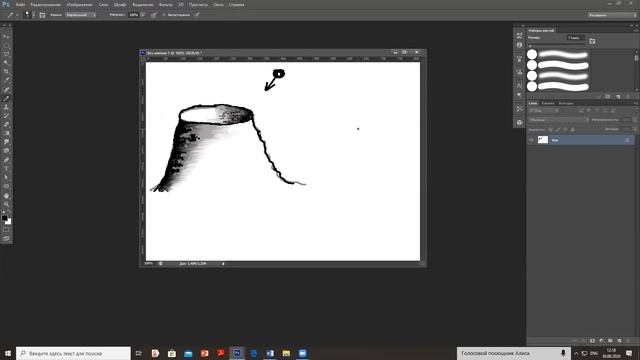The image size is (640, 360).
Task: Select the fourth brush preset
Action: (558, 86)
